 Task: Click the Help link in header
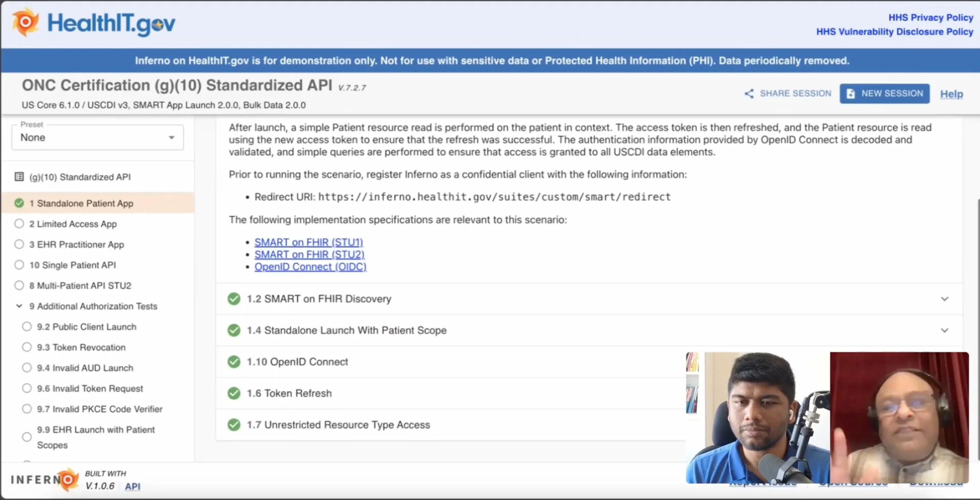[951, 94]
